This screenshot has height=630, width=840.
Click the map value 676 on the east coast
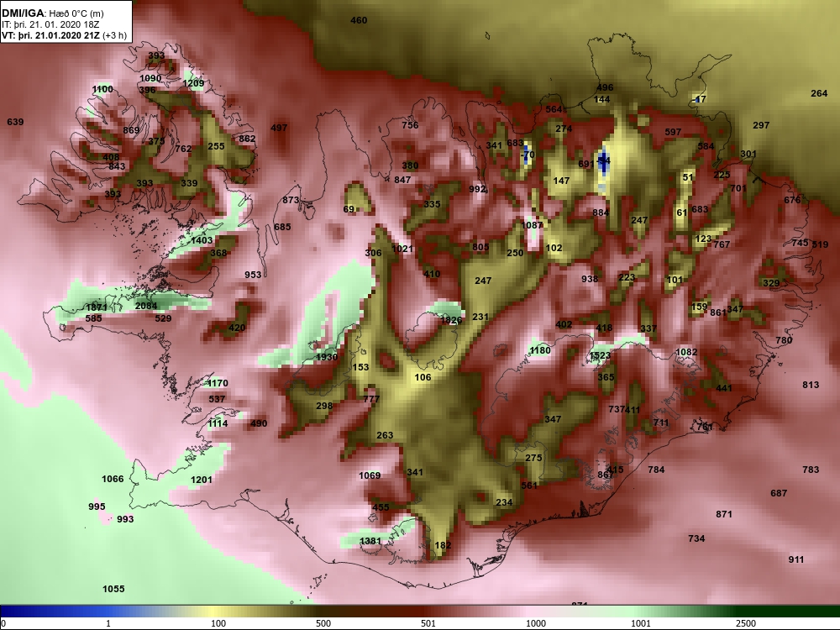pos(792,200)
